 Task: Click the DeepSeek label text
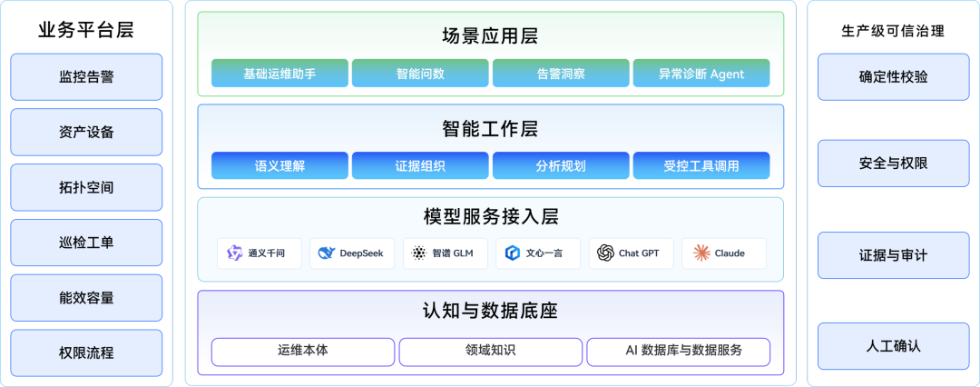point(361,253)
